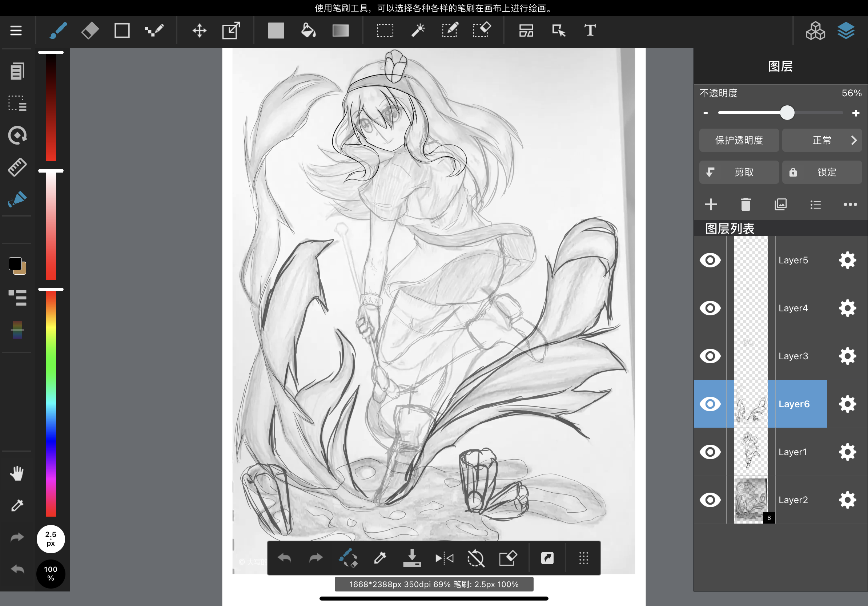Open the black foreground color swatch

[x=15, y=264]
